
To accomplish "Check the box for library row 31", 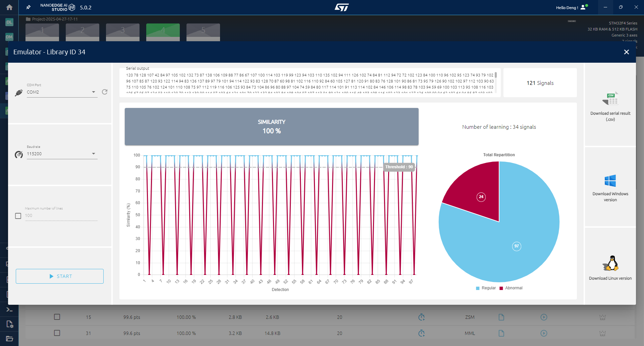I will (57, 333).
